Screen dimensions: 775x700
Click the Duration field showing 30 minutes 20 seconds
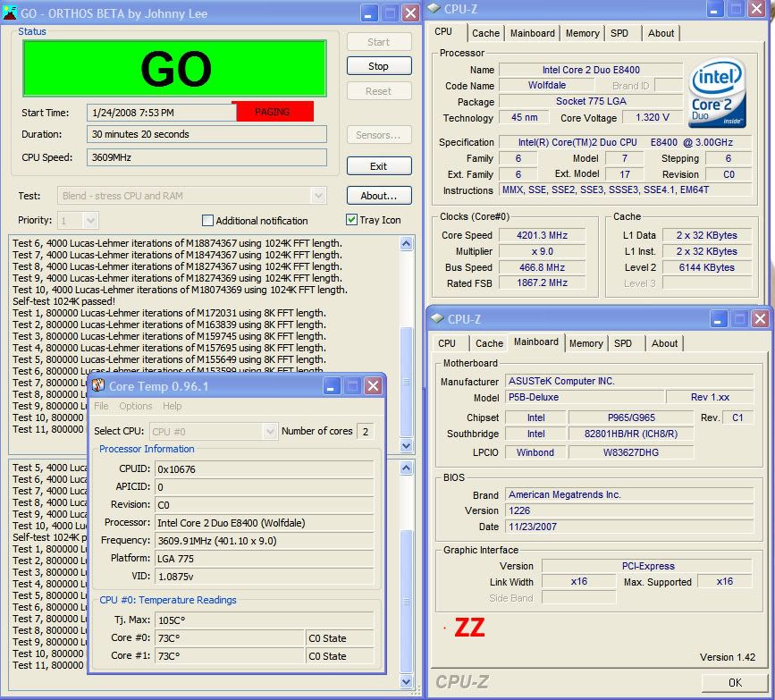[x=207, y=134]
